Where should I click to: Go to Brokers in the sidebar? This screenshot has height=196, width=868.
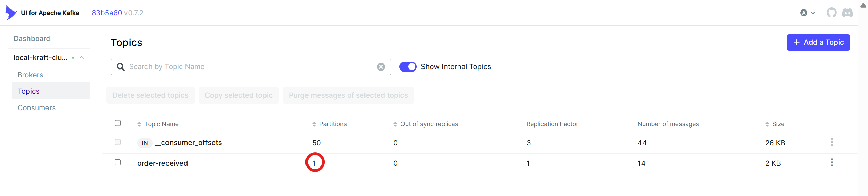[x=31, y=75]
